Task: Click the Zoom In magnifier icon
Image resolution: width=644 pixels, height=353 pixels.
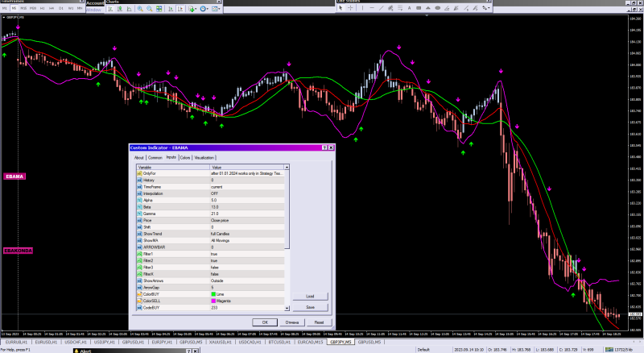Action: (x=139, y=9)
